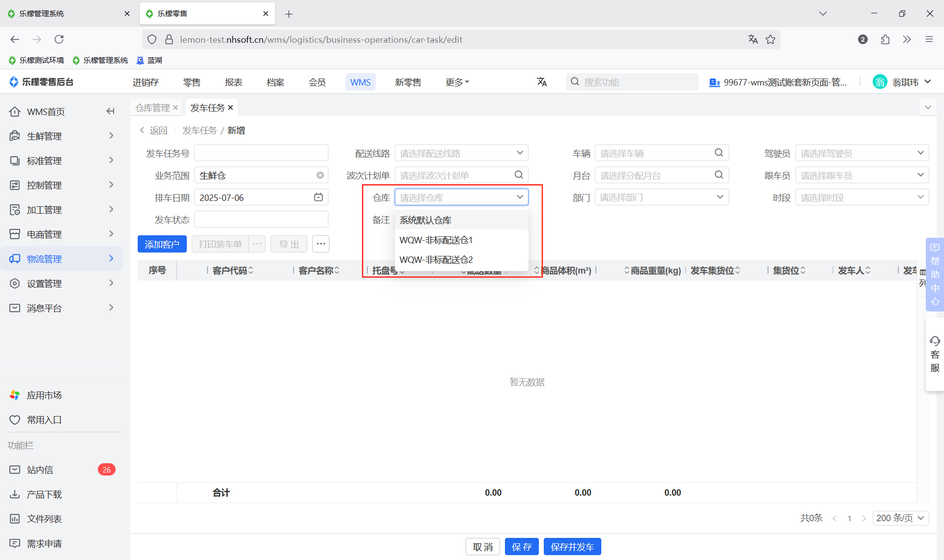
Task: Switch to the 仓库管理 tab
Action: coord(152,108)
